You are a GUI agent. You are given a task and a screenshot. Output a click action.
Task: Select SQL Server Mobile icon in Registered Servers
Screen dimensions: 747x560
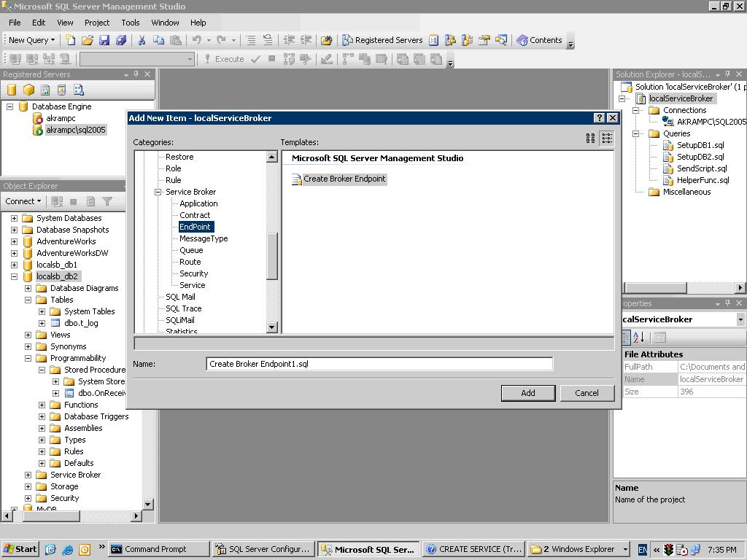tap(62, 90)
